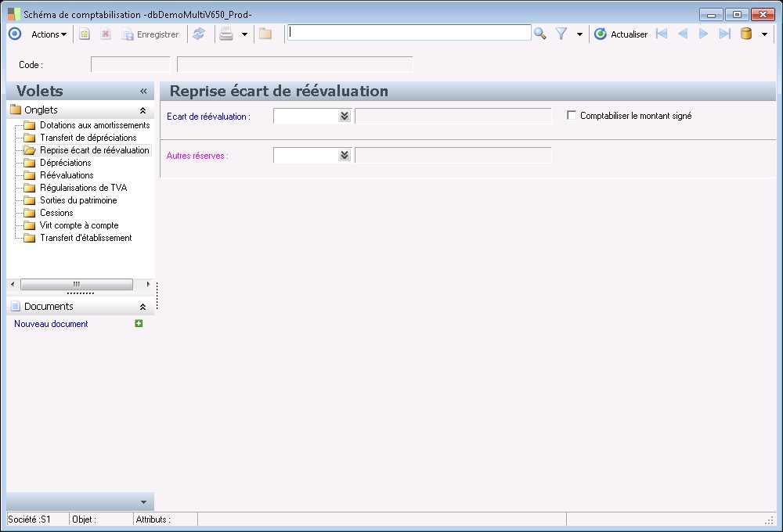This screenshot has height=532, width=783.
Task: Open the filter dropdown arrow
Action: click(579, 34)
